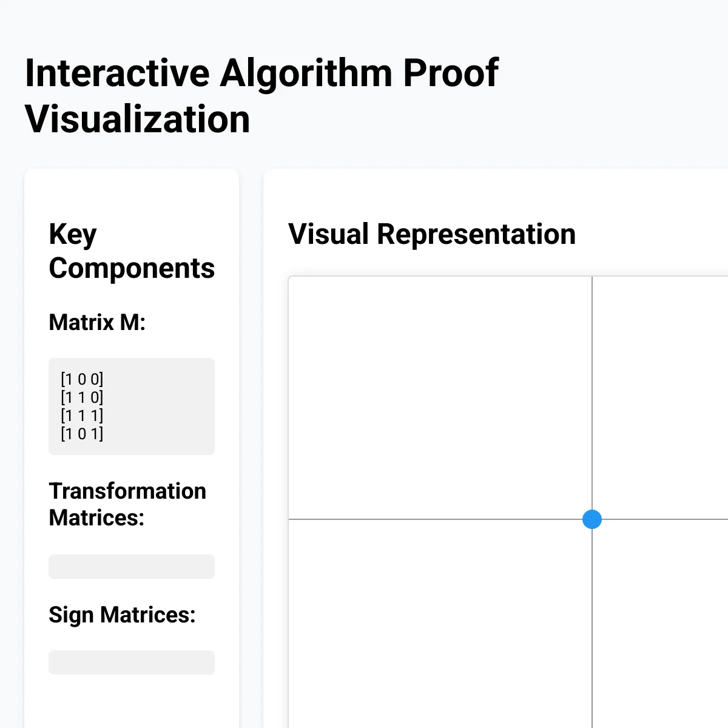728x728 pixels.
Task: Click the Sign Matrices label
Action: coord(122,615)
